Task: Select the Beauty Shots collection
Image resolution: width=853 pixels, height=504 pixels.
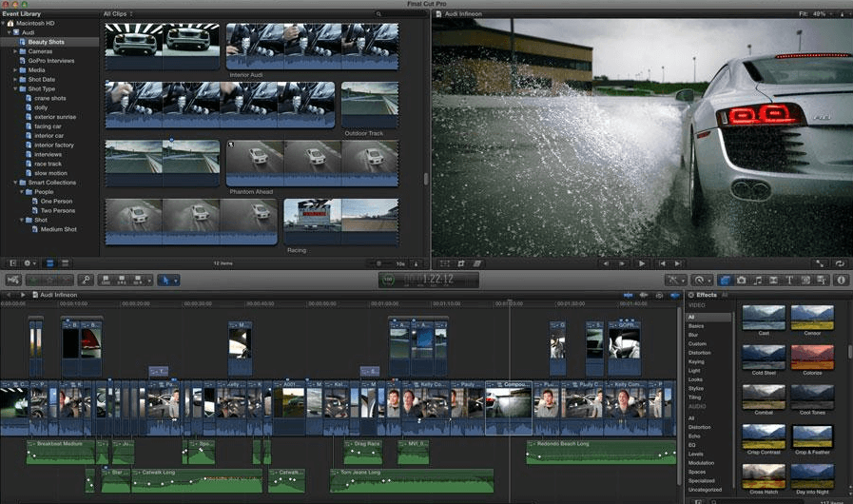Action: click(49, 42)
